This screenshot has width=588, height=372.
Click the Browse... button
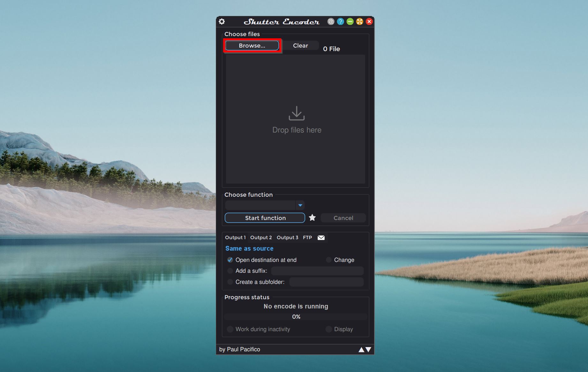[252, 45]
